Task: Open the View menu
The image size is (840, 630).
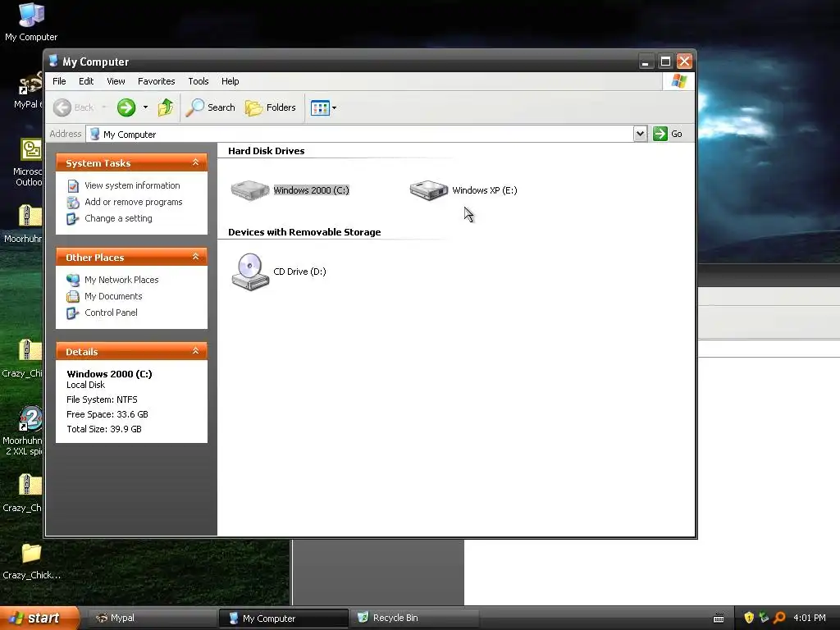Action: [x=116, y=81]
